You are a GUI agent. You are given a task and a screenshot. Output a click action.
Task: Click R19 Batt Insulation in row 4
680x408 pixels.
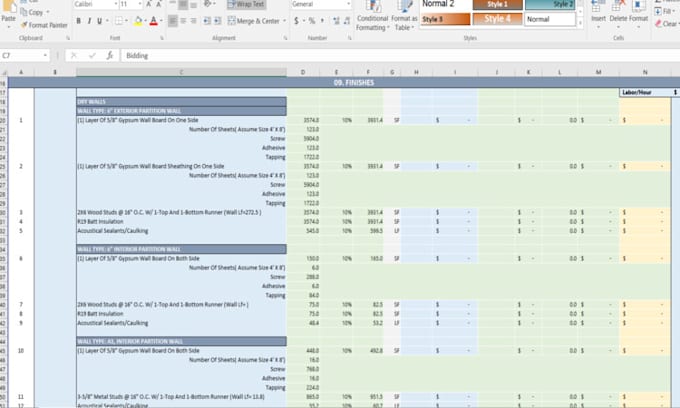[100, 222]
